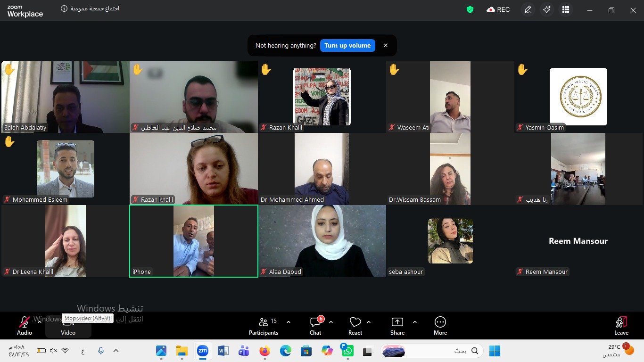
Task: Expand the Participants options caret
Action: (289, 322)
